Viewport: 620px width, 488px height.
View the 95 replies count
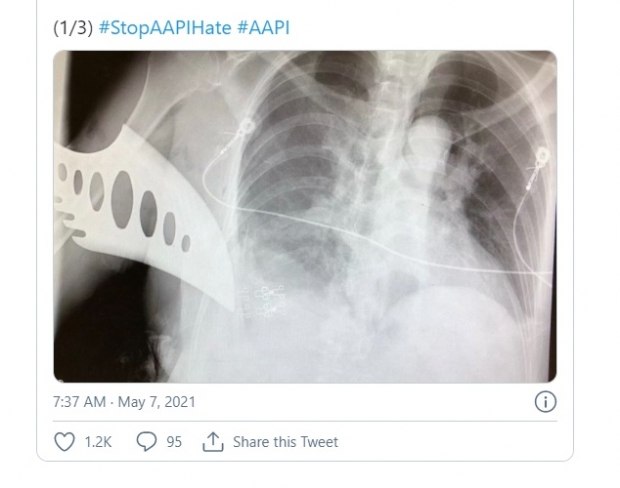pyautogui.click(x=174, y=441)
